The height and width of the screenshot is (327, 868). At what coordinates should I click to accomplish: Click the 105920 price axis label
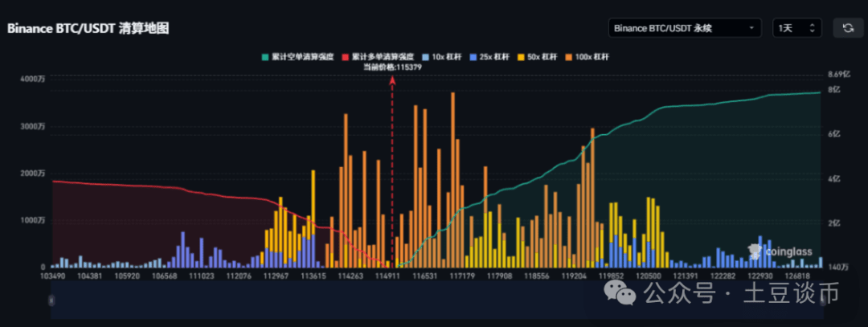pos(125,276)
